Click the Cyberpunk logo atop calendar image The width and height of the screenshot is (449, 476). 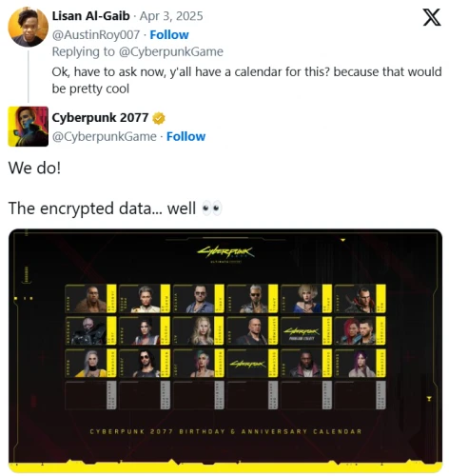coord(225,253)
